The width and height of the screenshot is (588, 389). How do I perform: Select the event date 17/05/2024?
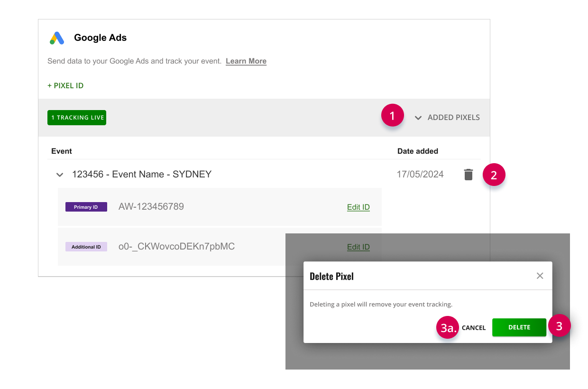[x=420, y=174]
